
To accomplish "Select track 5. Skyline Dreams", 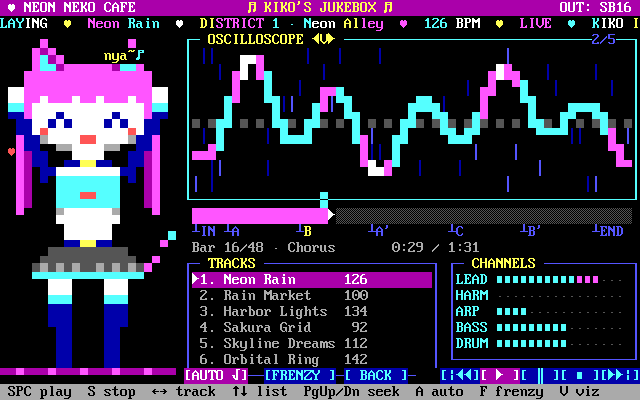I will point(312,343).
